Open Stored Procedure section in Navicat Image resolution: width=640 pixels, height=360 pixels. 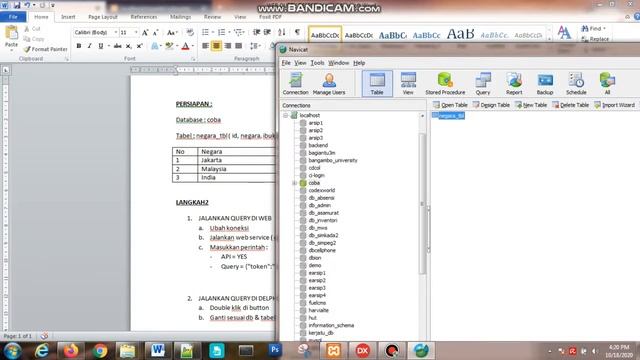445,84
